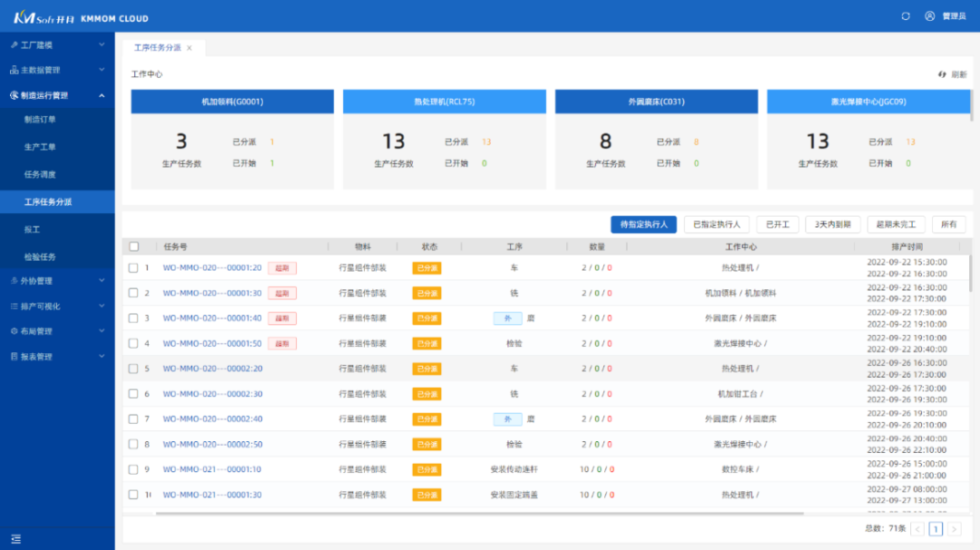Filter by 已指定执行人 button
The width and height of the screenshot is (980, 550).
pos(716,224)
